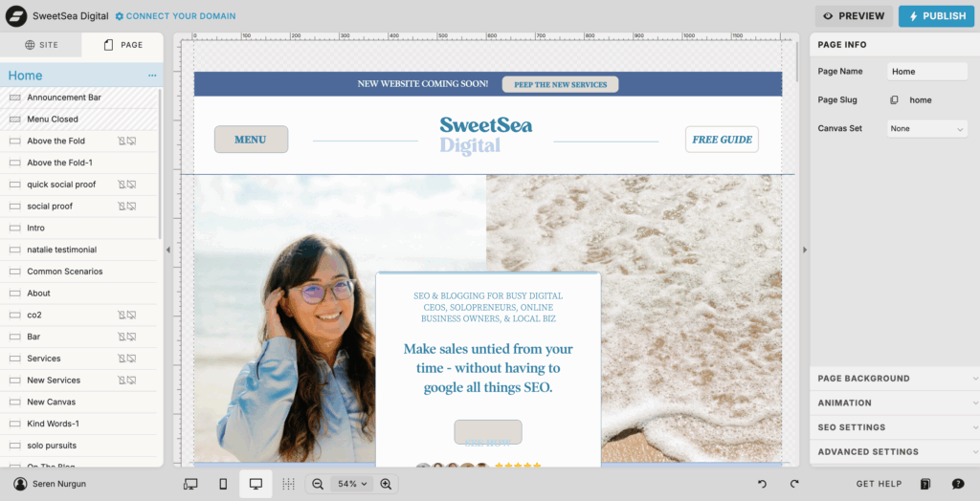
Task: Open the 54% zoom level dropdown
Action: click(x=352, y=484)
